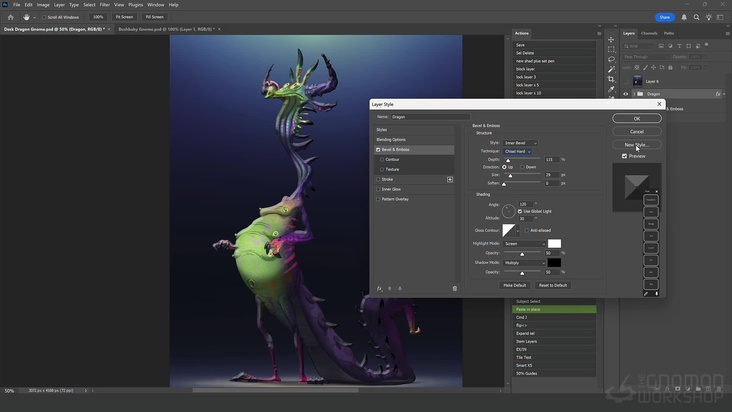Screen dimensions: 732x412
Task: Click the smart object filter icon
Action: [698, 46]
